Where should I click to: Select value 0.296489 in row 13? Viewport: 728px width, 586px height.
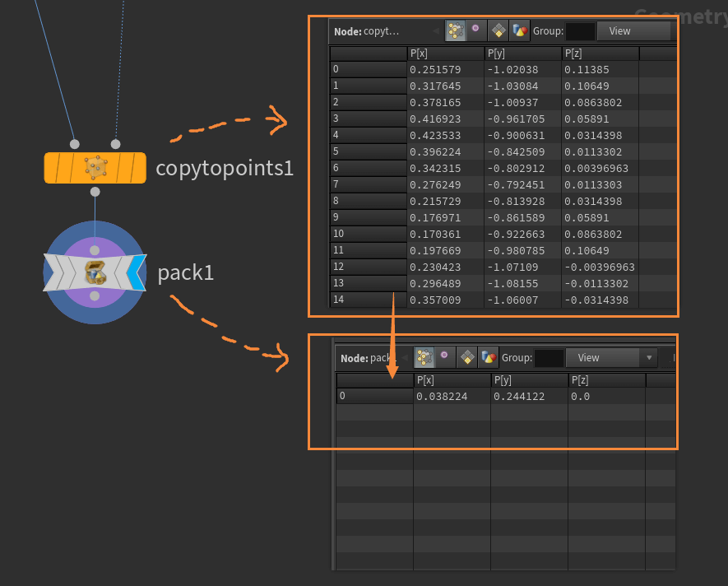[435, 283]
